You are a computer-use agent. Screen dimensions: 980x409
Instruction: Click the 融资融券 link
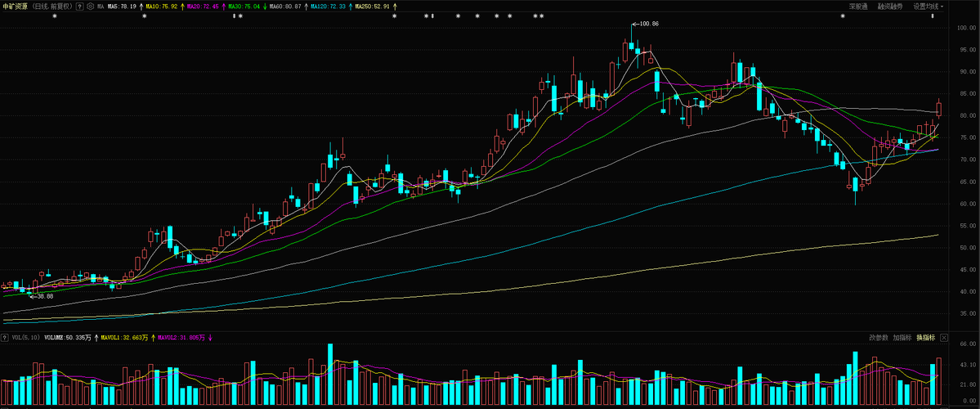890,7
